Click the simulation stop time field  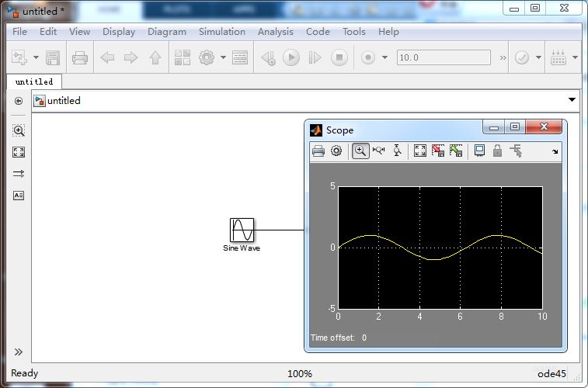tap(444, 57)
